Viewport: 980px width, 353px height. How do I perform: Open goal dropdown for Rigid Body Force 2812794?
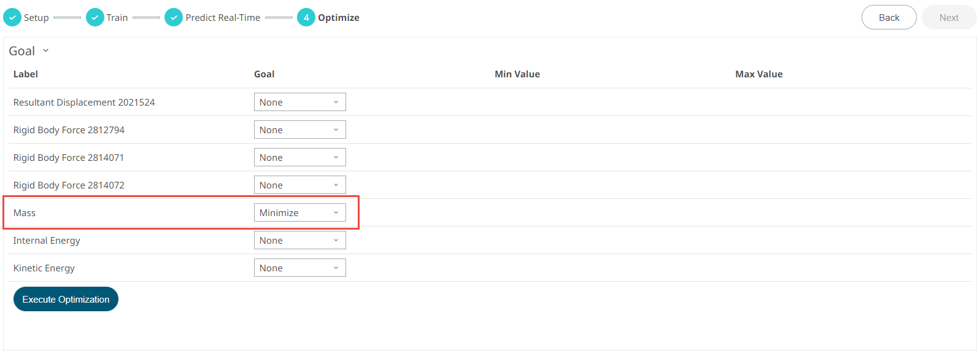299,130
